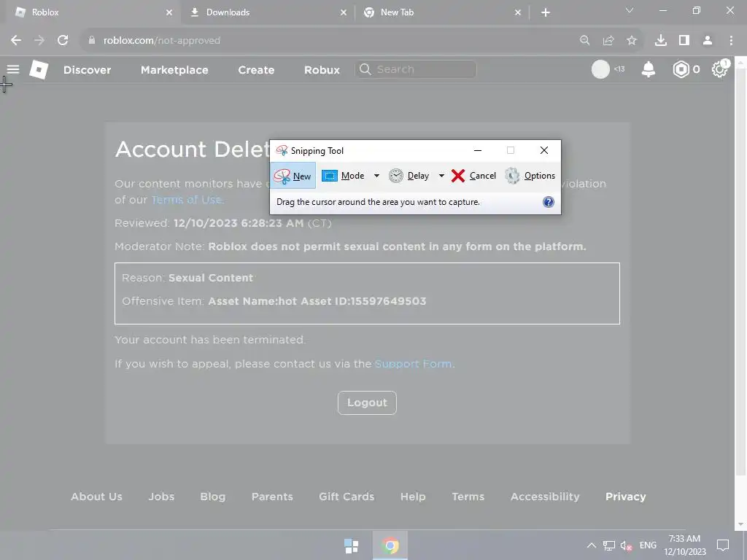Open Help footer link

(x=413, y=497)
